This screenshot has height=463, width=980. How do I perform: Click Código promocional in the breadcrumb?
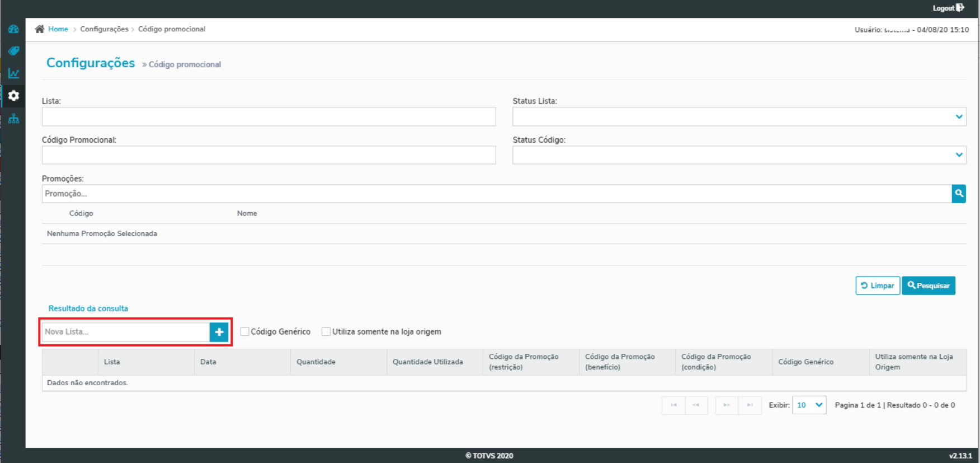pos(172,29)
